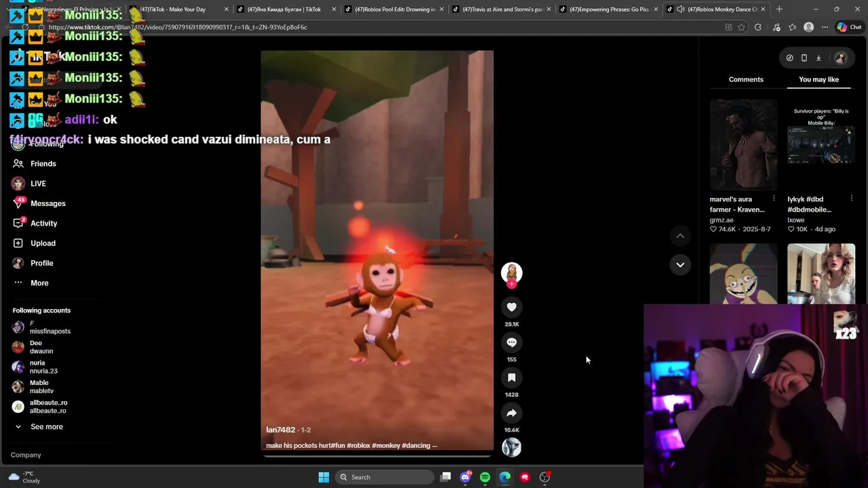
Task: Expand the video caption with the dash icon
Action: 434,445
